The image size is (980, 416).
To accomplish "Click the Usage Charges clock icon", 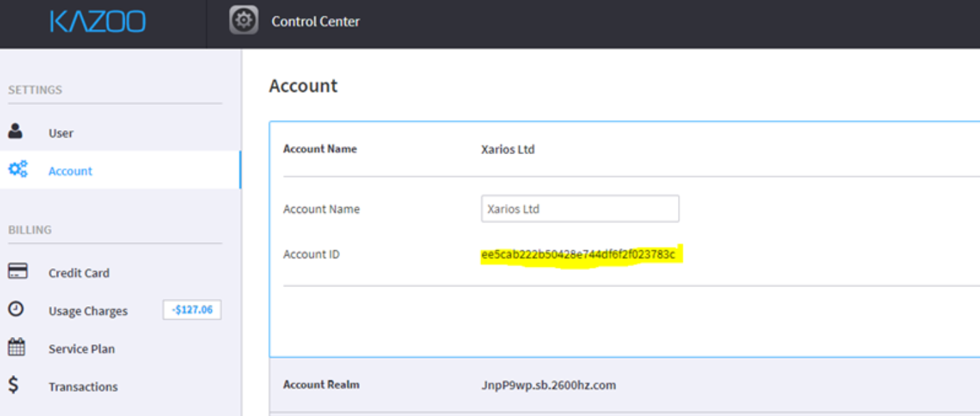I will tap(16, 310).
